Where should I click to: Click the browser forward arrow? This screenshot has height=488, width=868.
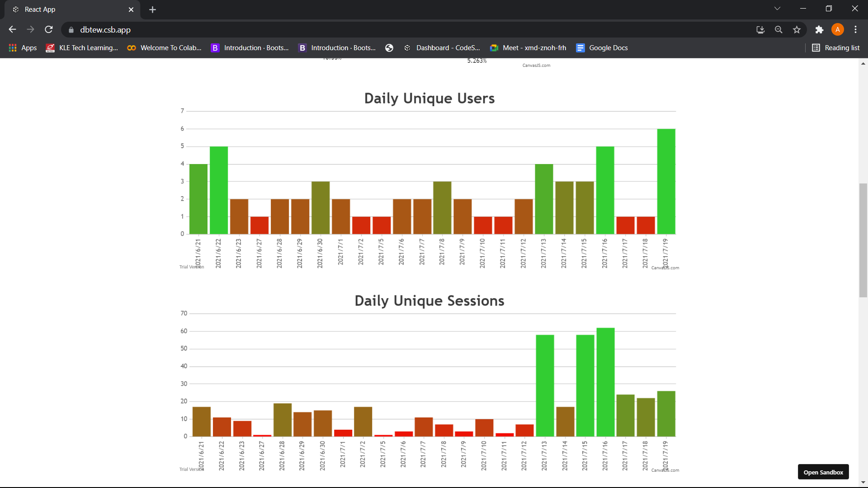click(30, 29)
